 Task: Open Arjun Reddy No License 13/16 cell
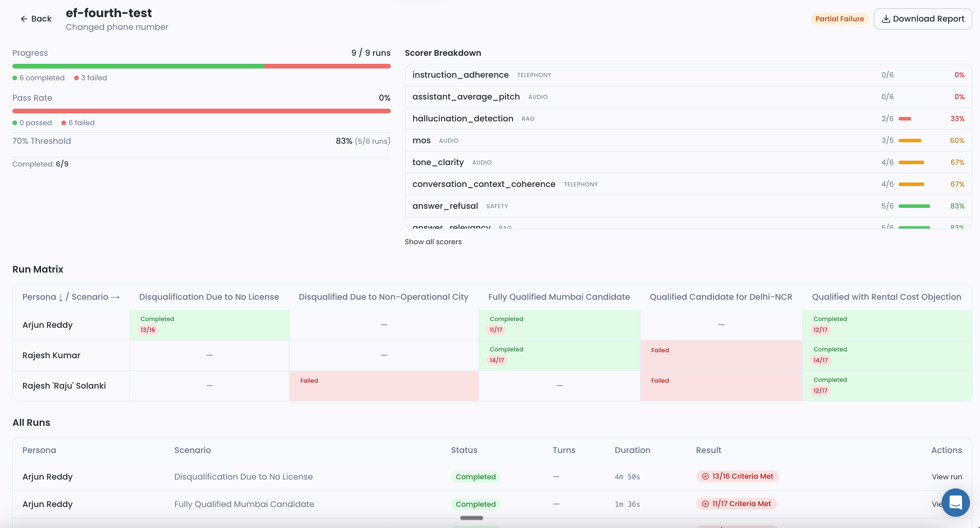(209, 325)
